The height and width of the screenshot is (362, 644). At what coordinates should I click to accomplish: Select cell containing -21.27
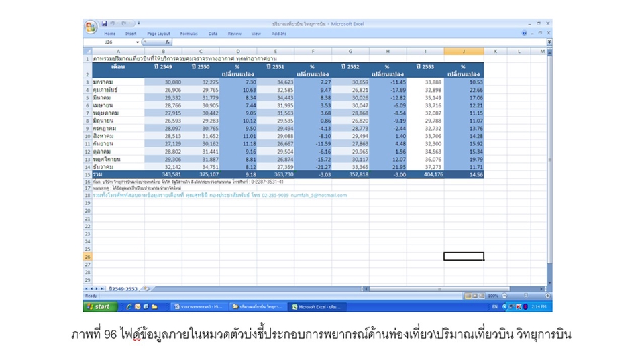pyautogui.click(x=313, y=167)
